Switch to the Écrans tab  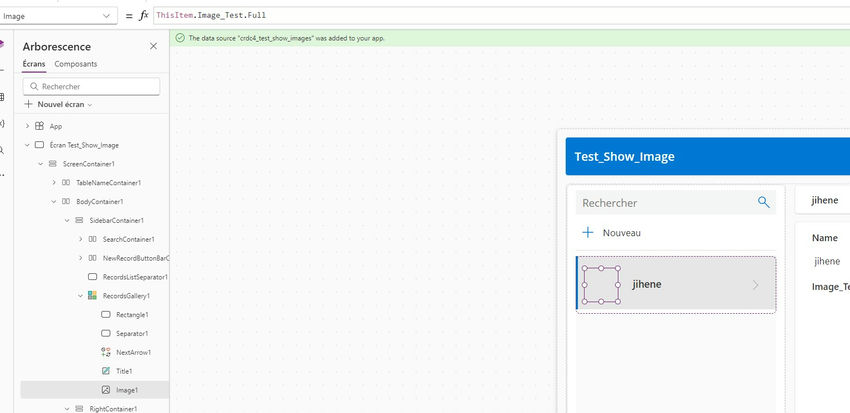(x=34, y=64)
